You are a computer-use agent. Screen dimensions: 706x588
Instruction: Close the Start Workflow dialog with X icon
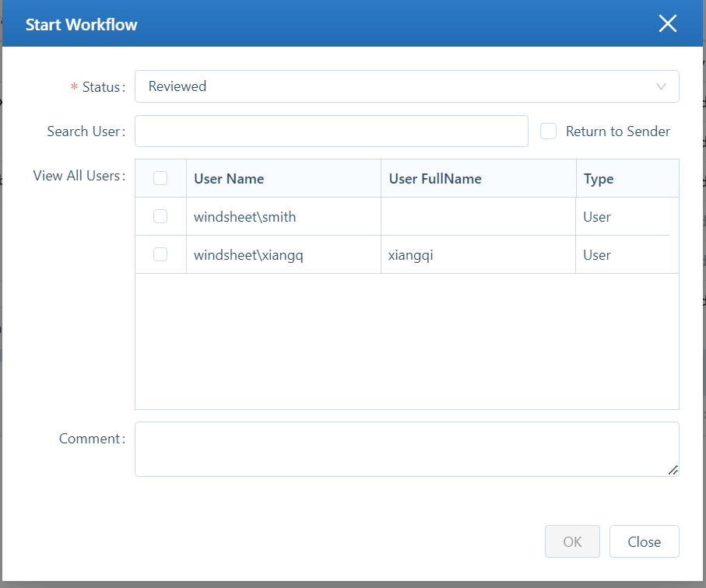pos(668,24)
